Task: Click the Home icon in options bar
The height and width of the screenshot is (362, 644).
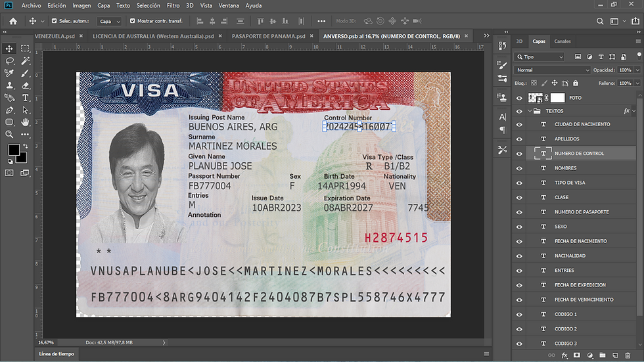Action: (x=13, y=21)
